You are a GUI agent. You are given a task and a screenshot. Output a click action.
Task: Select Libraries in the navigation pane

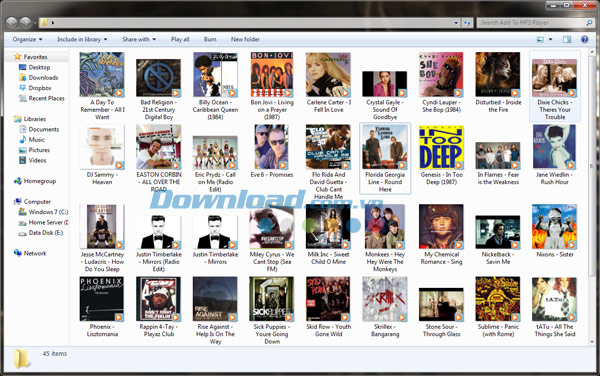click(30, 119)
